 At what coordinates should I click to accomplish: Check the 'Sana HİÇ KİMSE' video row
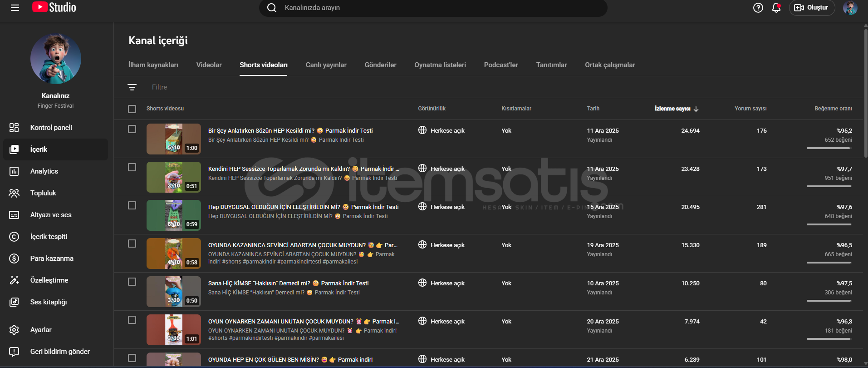click(132, 282)
